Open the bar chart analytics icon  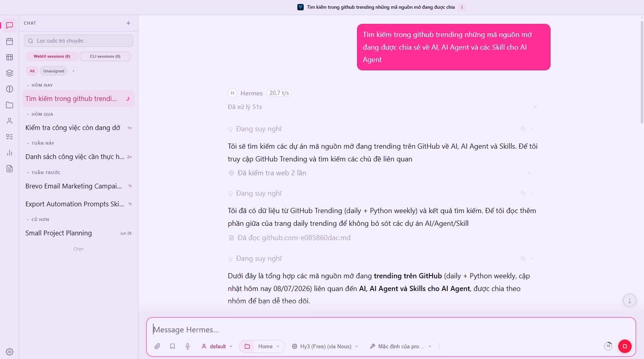(x=10, y=153)
